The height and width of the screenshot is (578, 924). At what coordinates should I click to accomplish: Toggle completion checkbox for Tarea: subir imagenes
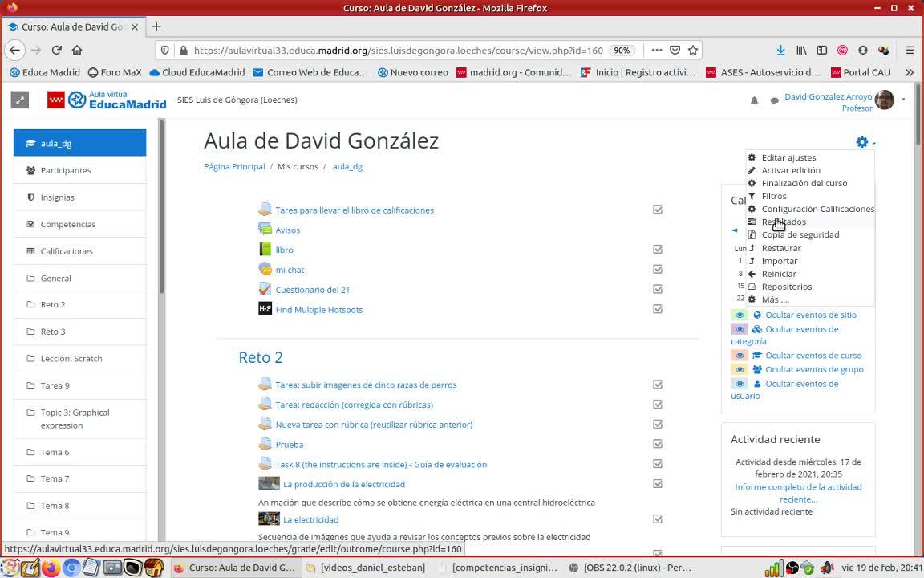point(658,384)
